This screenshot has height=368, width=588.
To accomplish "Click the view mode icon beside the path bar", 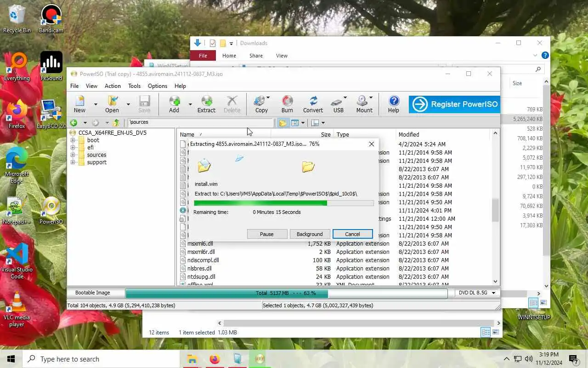I will click(x=295, y=123).
